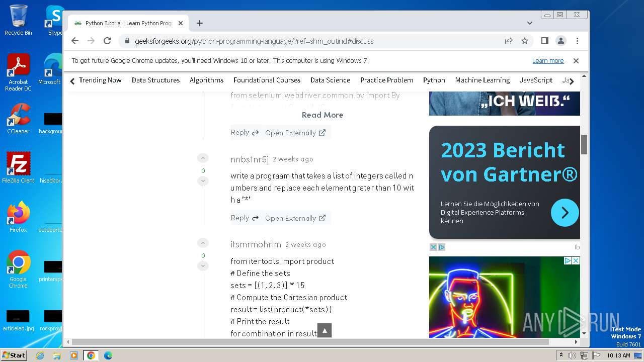Open the neon face ad thumbnail

[x=504, y=297]
